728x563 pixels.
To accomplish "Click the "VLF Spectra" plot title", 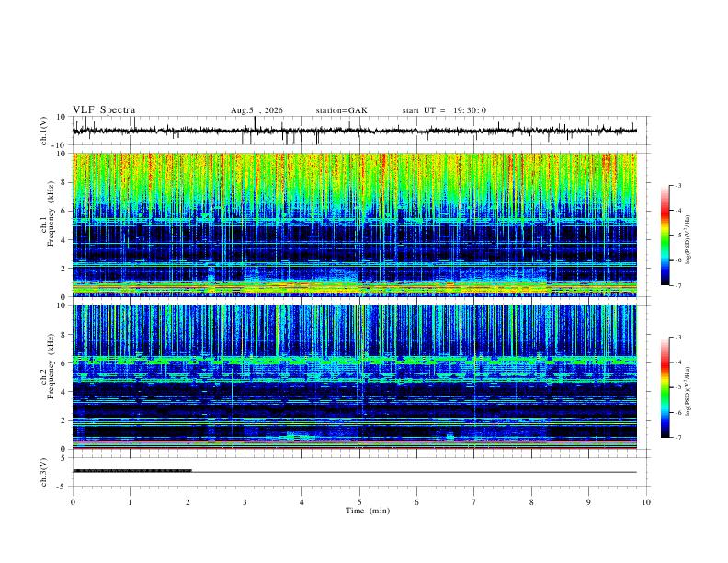I will coord(104,110).
